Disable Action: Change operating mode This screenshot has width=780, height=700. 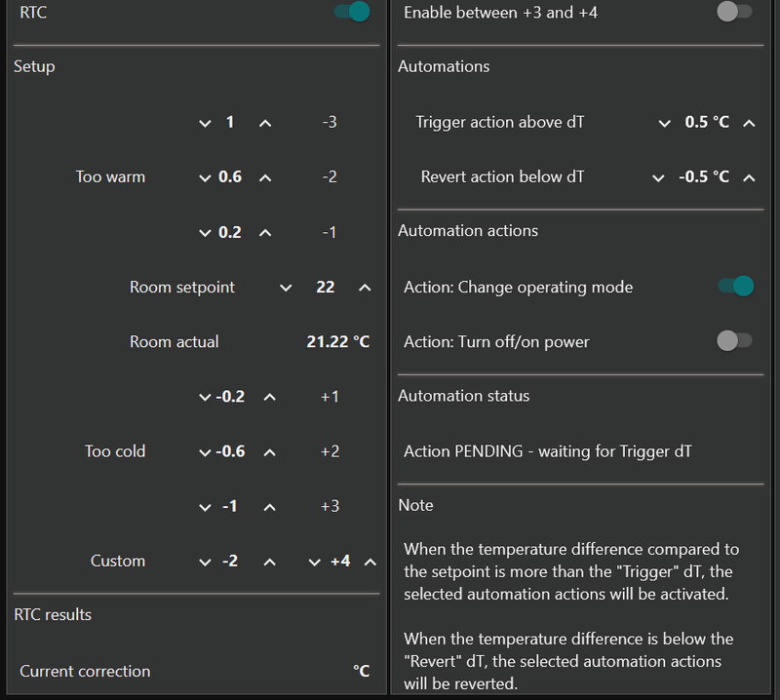pyautogui.click(x=735, y=287)
